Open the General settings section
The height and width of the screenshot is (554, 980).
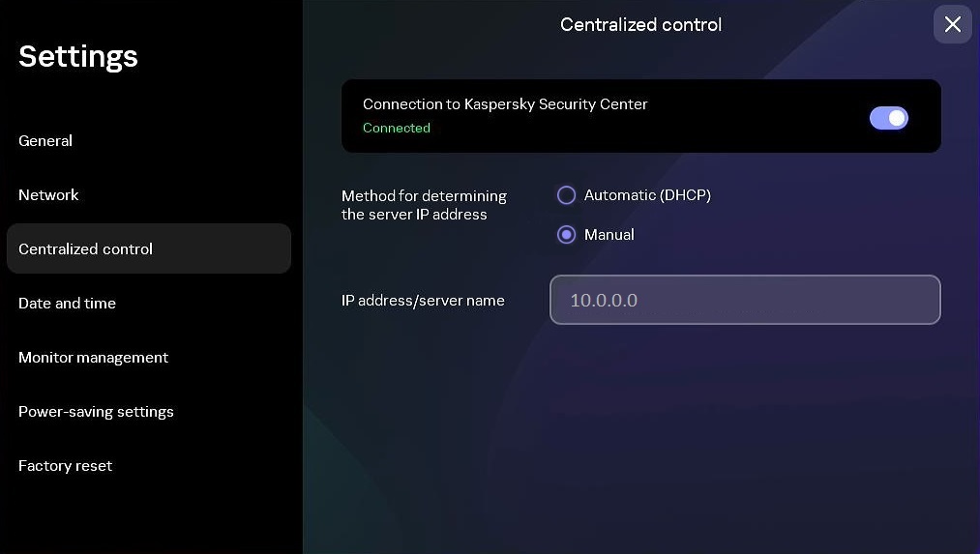point(45,141)
